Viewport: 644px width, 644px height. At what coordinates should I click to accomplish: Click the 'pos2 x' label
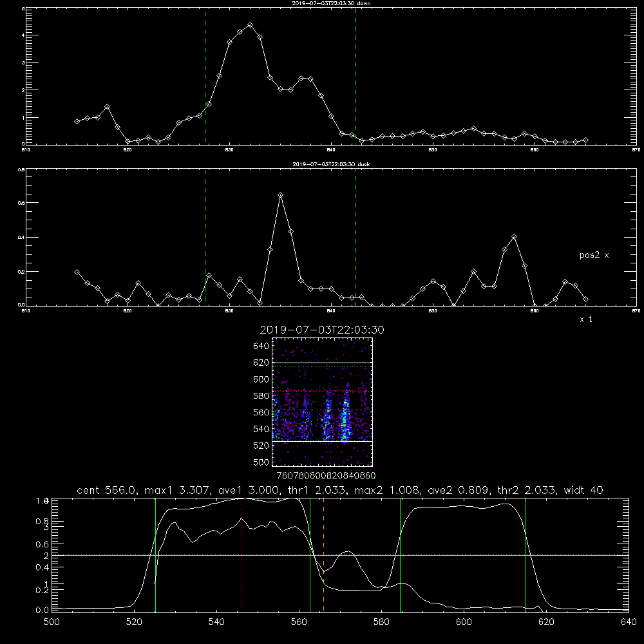[594, 256]
